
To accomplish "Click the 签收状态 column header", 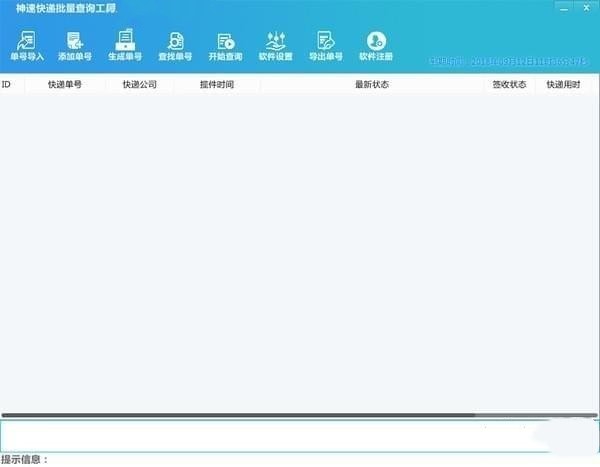I will [x=509, y=85].
